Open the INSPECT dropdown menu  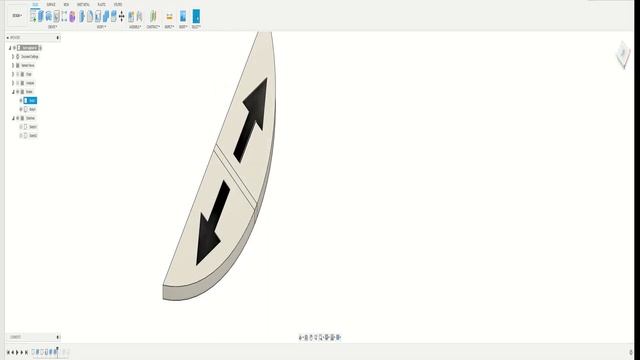(169, 27)
